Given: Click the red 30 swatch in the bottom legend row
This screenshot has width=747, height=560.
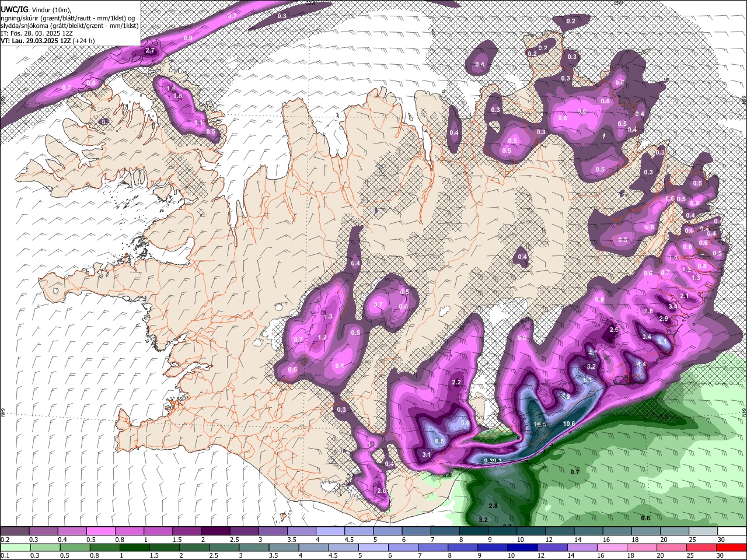Looking at the screenshot, I should tap(732, 547).
